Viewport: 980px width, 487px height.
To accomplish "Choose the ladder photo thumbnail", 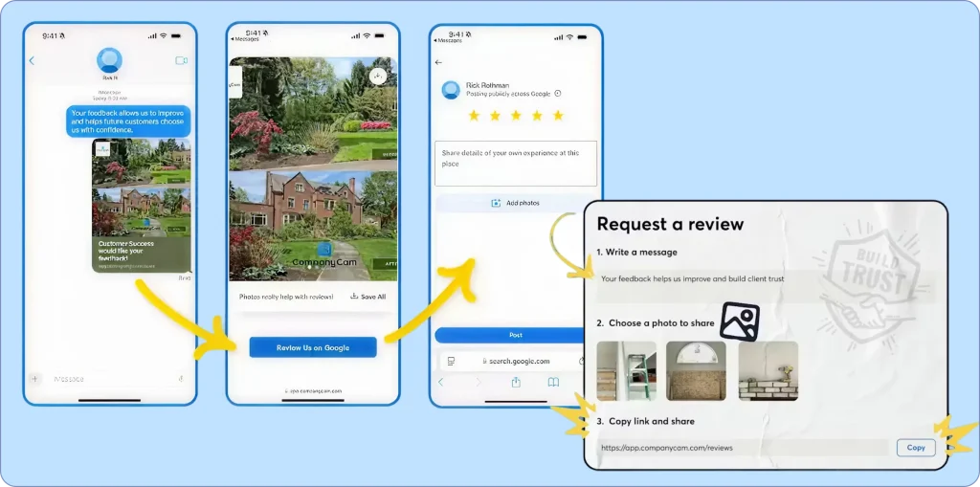I will pyautogui.click(x=627, y=370).
